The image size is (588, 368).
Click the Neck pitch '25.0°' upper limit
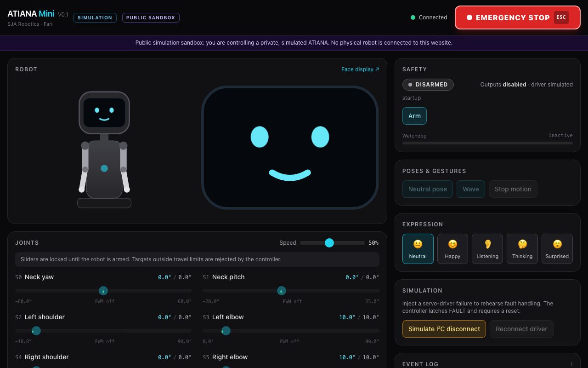pyautogui.click(x=372, y=302)
